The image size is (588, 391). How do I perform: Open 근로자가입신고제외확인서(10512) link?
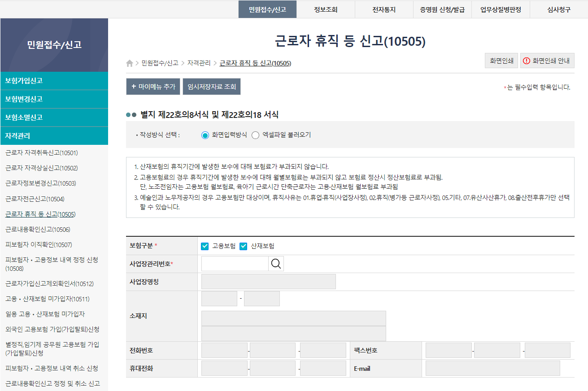pyautogui.click(x=49, y=284)
